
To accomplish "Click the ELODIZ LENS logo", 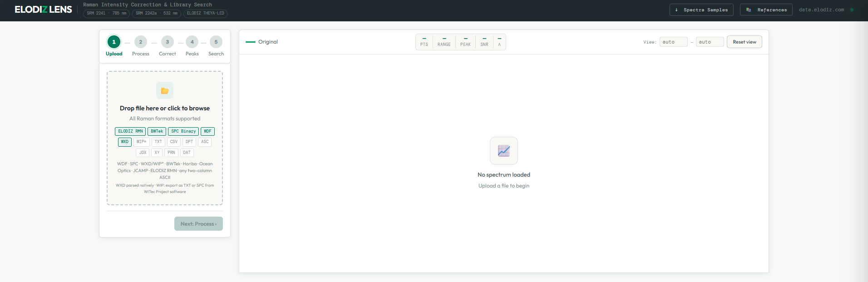I will [43, 10].
